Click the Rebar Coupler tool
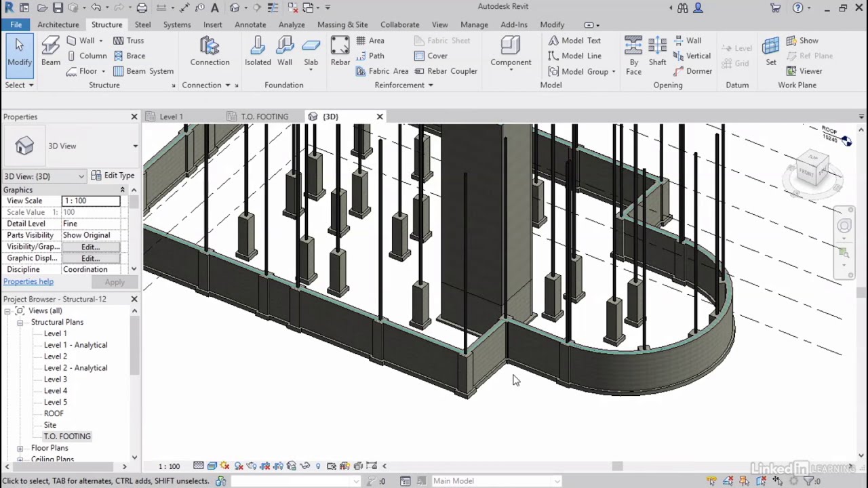868x488 pixels. pos(446,70)
